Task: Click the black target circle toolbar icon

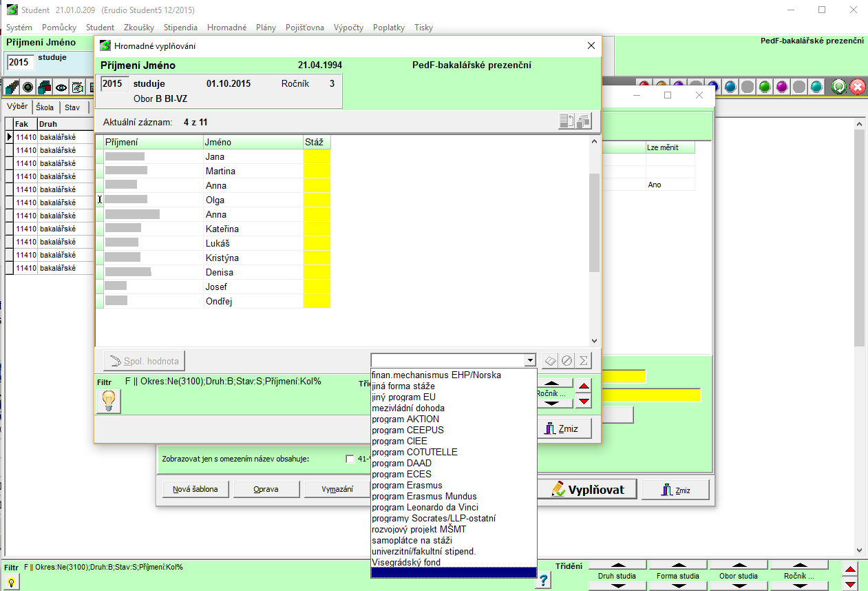Action: click(28, 87)
